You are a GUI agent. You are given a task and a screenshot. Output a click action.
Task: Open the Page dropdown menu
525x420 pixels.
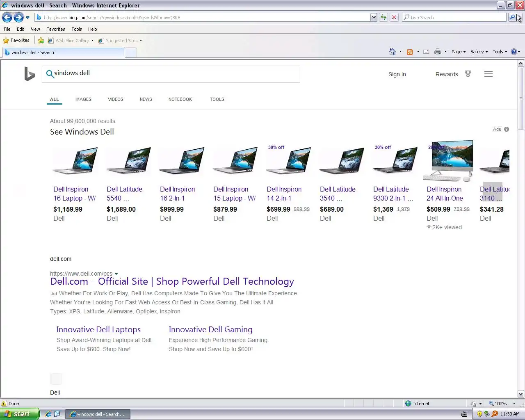458,52
